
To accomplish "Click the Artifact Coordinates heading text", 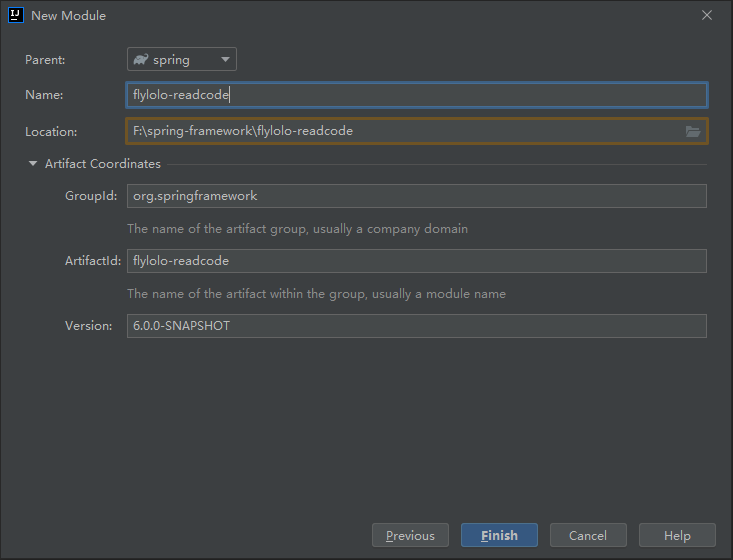I will pos(103,164).
